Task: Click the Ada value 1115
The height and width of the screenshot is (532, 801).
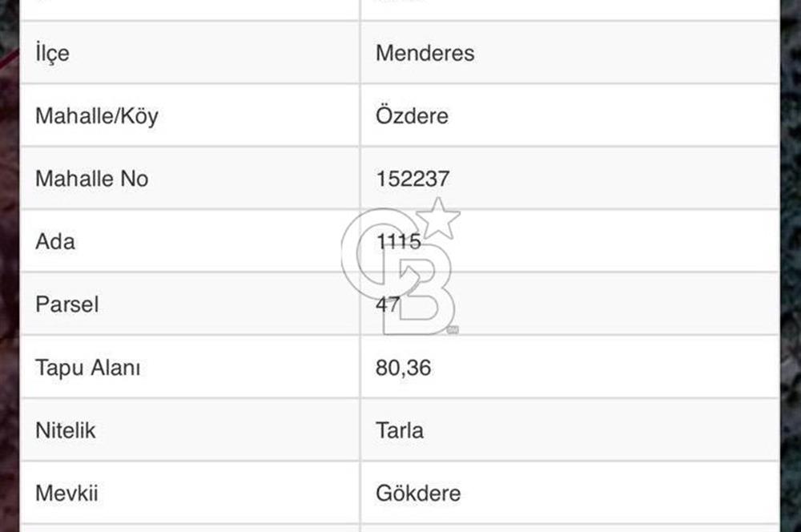Action: [398, 241]
